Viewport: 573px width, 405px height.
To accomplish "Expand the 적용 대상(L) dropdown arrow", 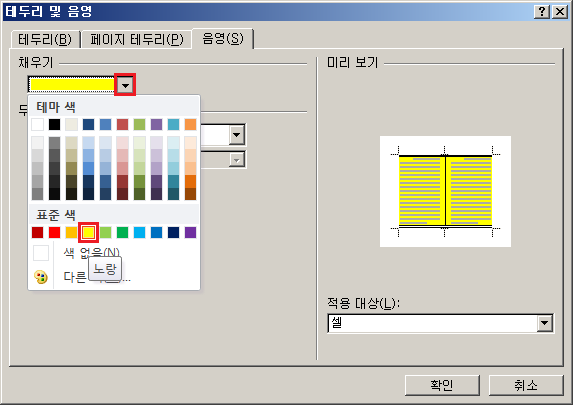I will tap(544, 323).
